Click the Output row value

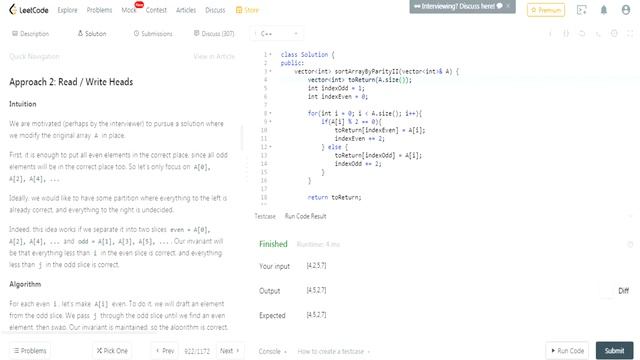coord(316,290)
